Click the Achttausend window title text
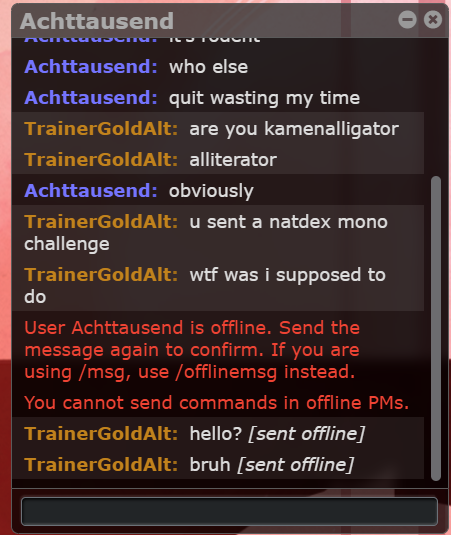 [97, 21]
